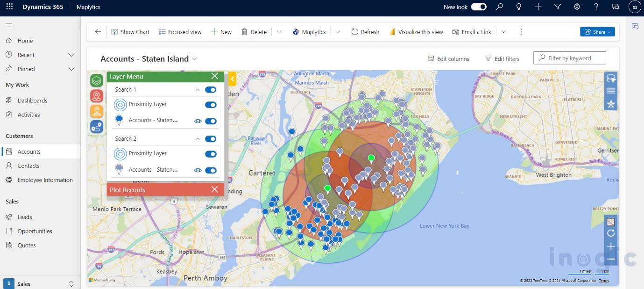Click the blue route directions icon
Screen dimensions: 644x289
pos(97,126)
